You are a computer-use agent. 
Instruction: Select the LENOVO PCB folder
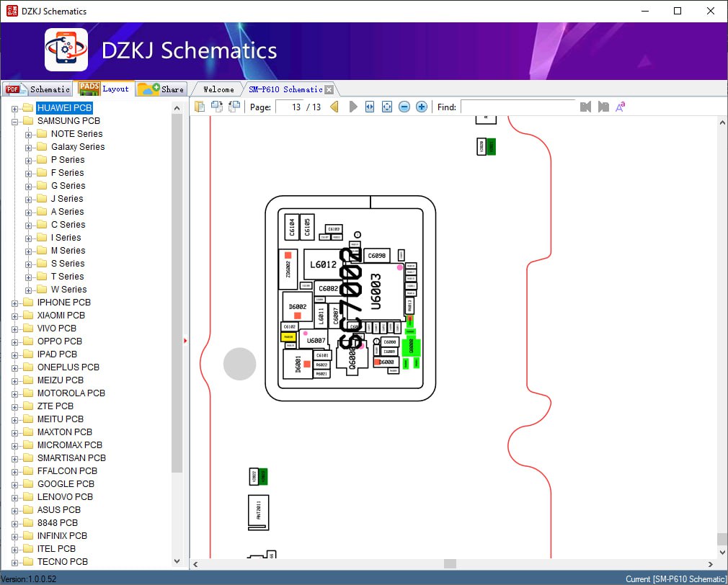click(x=65, y=497)
